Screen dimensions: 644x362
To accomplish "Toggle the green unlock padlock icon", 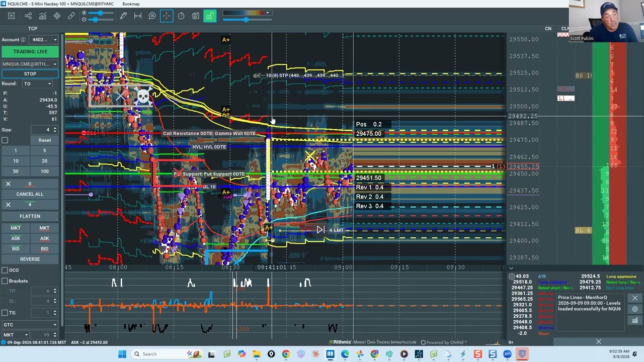I will point(210,16).
